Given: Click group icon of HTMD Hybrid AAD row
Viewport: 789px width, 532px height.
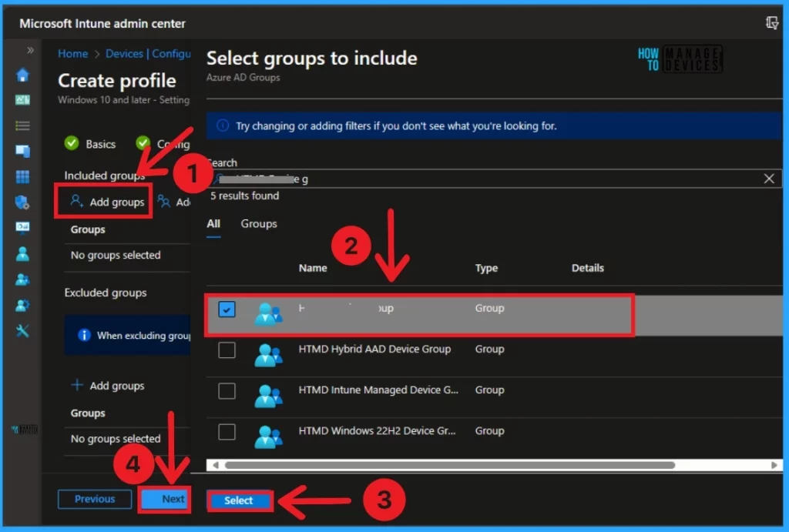Looking at the screenshot, I should pos(268,355).
